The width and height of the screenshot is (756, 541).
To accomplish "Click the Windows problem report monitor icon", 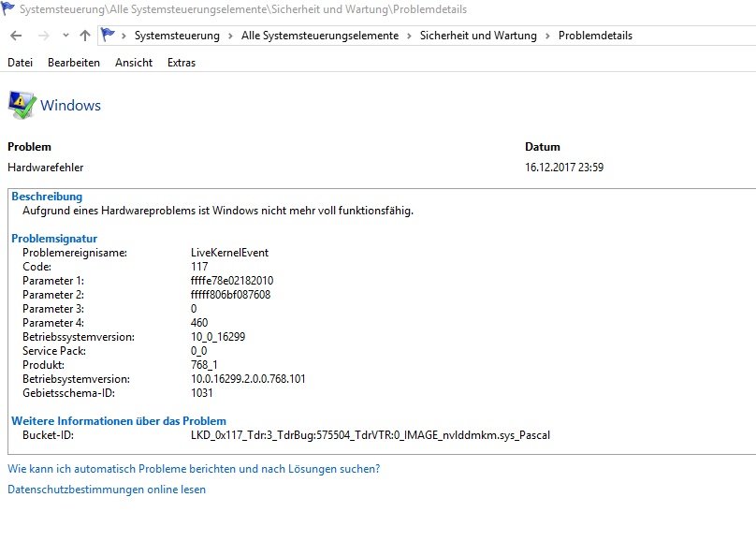I will click(22, 104).
